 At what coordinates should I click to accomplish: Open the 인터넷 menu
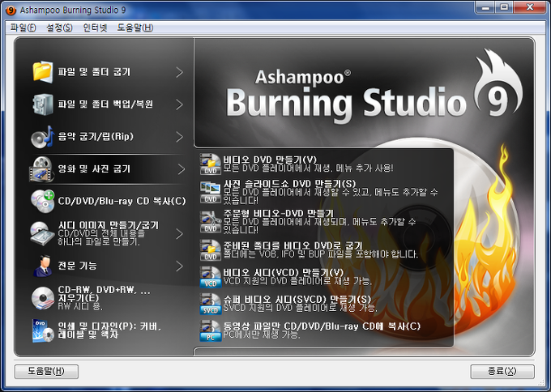click(x=95, y=28)
